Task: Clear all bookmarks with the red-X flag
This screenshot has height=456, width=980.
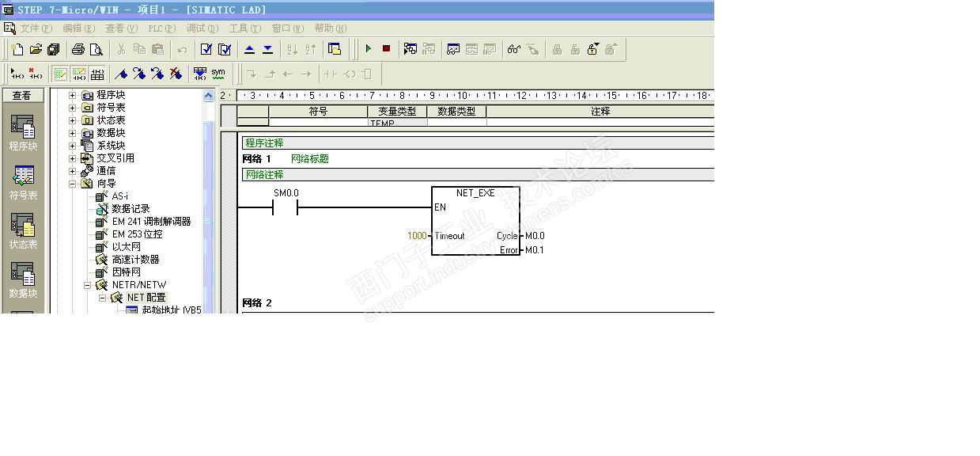Action: pyautogui.click(x=176, y=74)
